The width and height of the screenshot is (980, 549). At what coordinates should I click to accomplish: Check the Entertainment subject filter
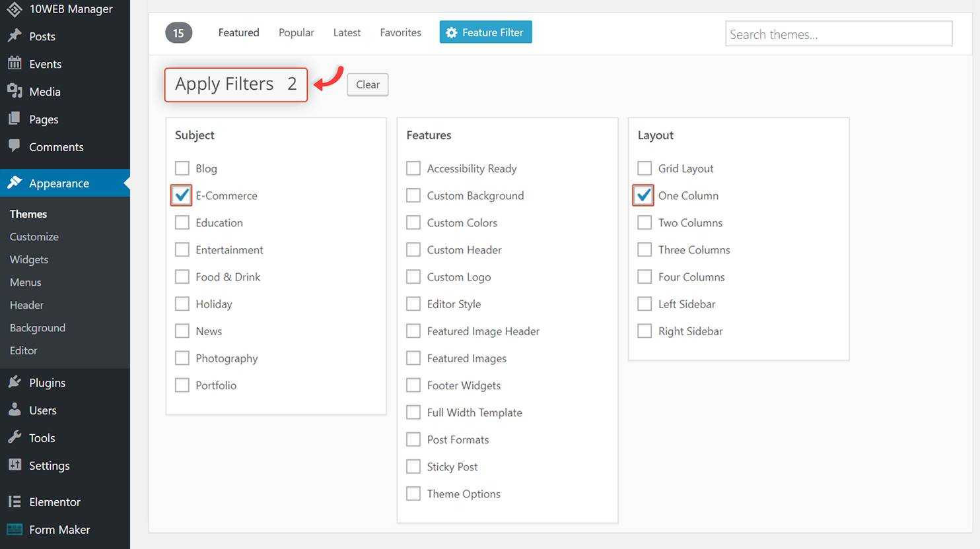click(182, 249)
